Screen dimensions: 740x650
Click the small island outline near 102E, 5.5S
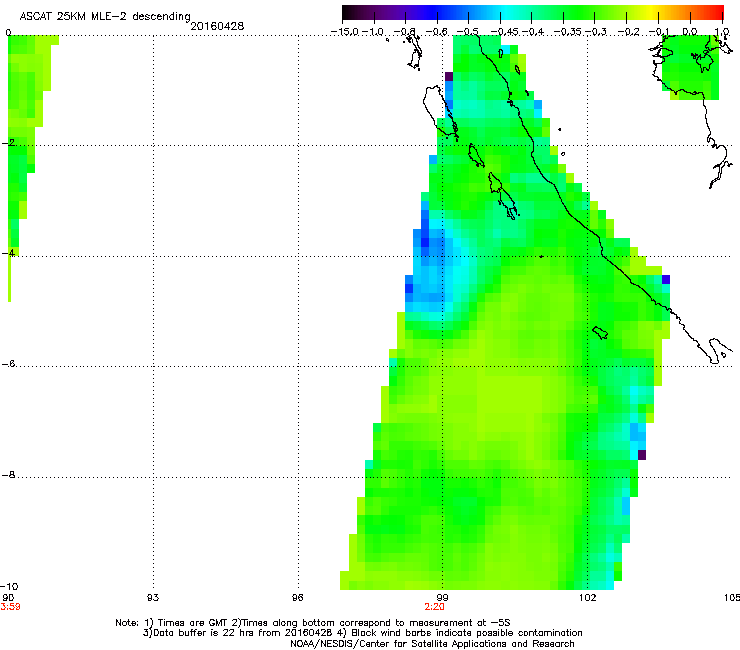(x=600, y=332)
